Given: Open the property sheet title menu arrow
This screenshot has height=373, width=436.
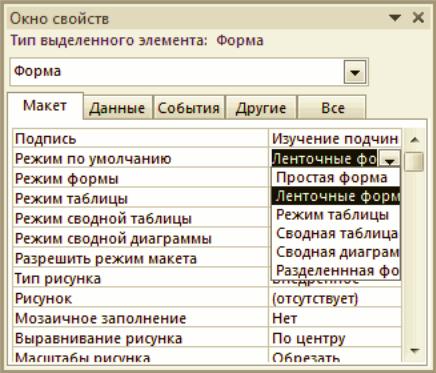Looking at the screenshot, I should pos(395,18).
